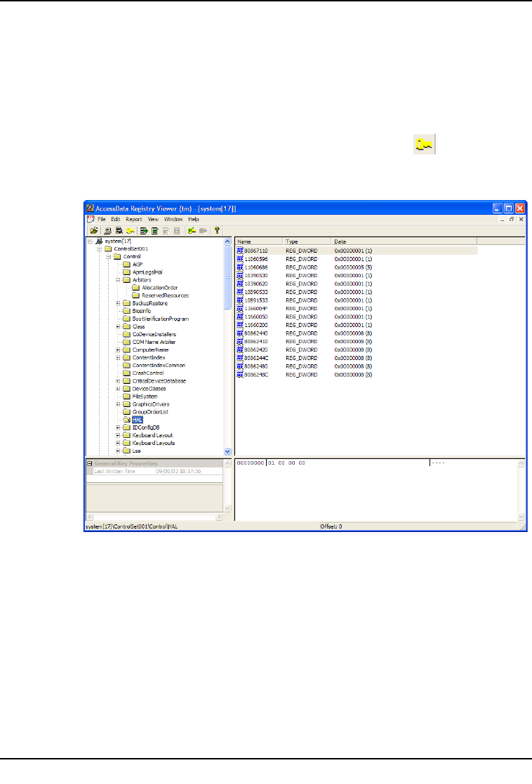
Task: Click the value icon of entry 11060686
Action: click(x=240, y=267)
